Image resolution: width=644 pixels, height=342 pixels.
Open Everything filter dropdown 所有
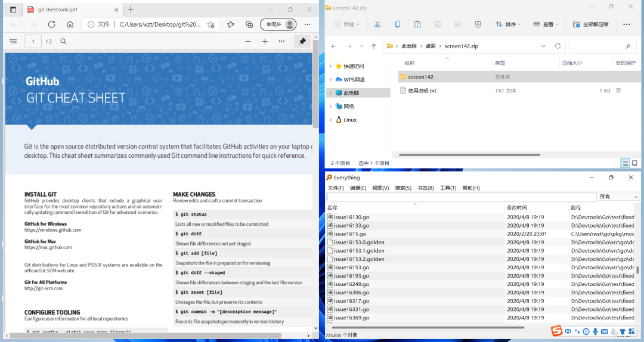click(619, 197)
